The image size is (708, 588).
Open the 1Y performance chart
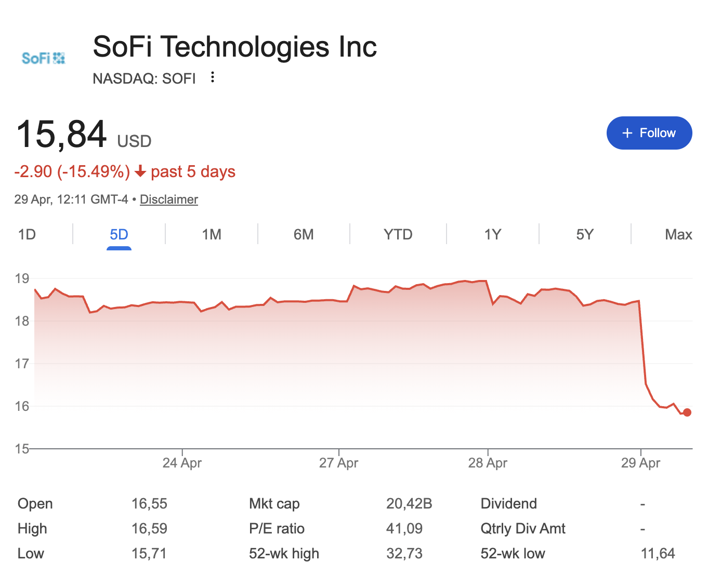coord(491,234)
